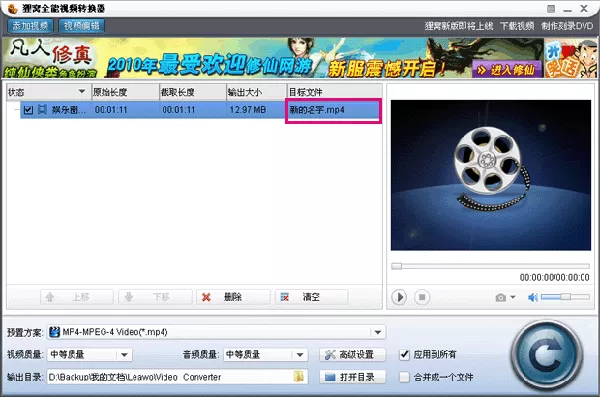This screenshot has height=397, width=600.
Task: Open the snapshot options dropdown arrow
Action: click(x=513, y=297)
